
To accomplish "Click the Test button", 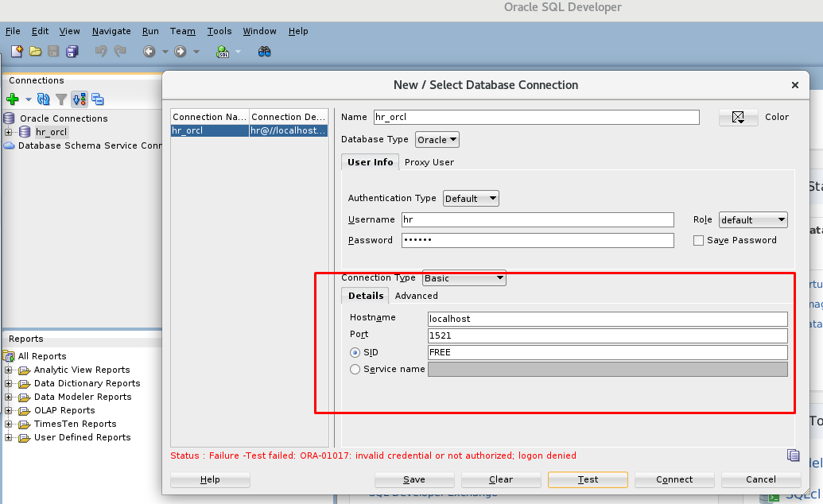I will tap(588, 479).
